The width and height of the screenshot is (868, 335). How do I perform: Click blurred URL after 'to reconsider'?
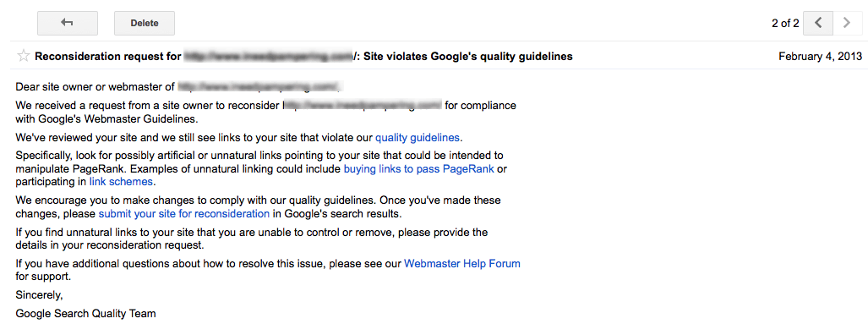pos(363,105)
